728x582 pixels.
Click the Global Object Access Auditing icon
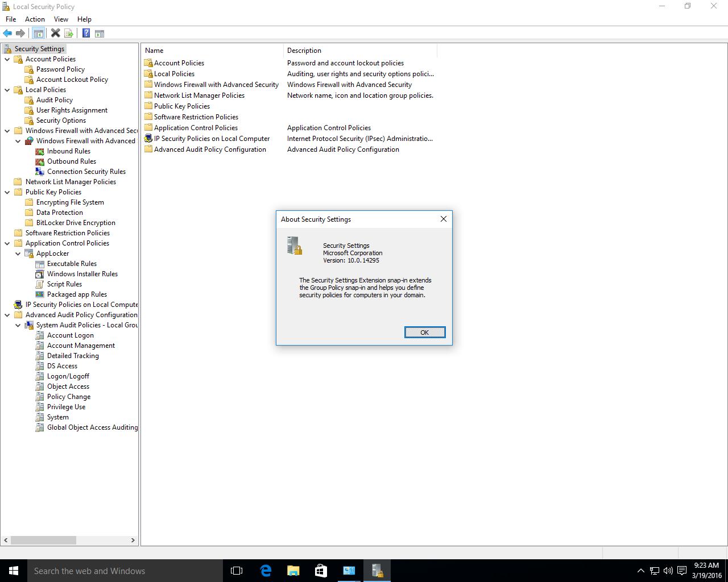click(x=40, y=427)
